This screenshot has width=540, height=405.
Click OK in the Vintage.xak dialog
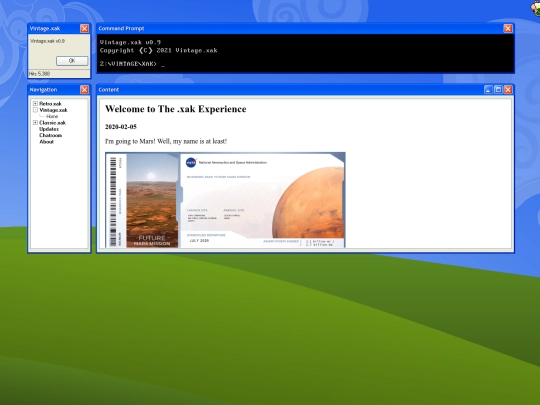pos(72,61)
